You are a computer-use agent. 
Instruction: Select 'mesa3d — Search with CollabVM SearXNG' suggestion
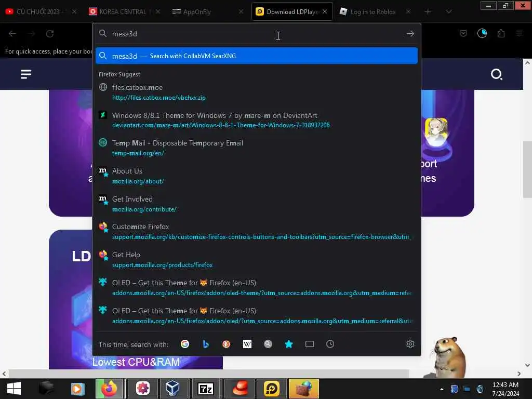257,56
